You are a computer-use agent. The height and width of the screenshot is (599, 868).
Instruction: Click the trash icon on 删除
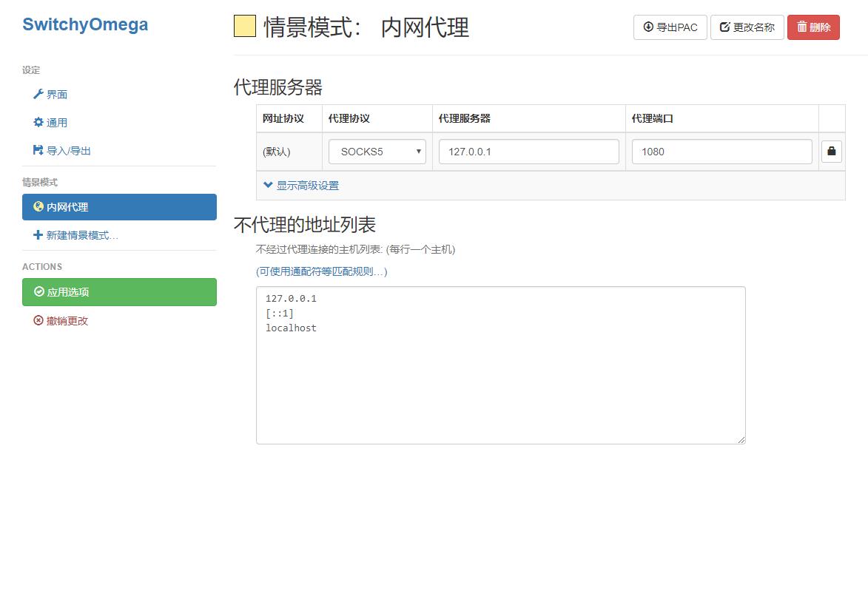[x=802, y=27]
